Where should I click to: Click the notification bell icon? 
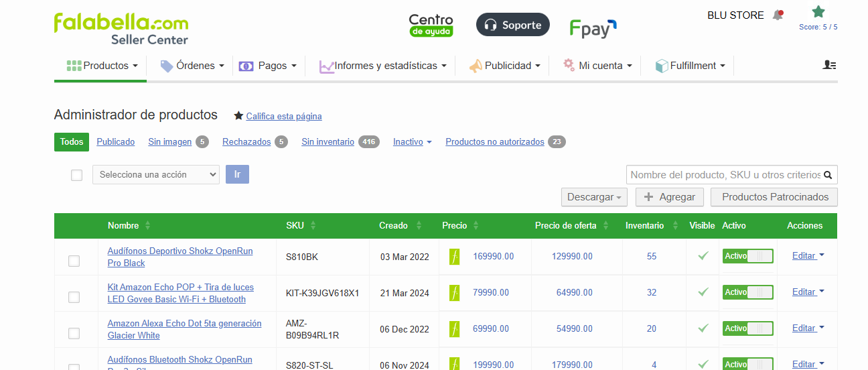click(x=778, y=15)
